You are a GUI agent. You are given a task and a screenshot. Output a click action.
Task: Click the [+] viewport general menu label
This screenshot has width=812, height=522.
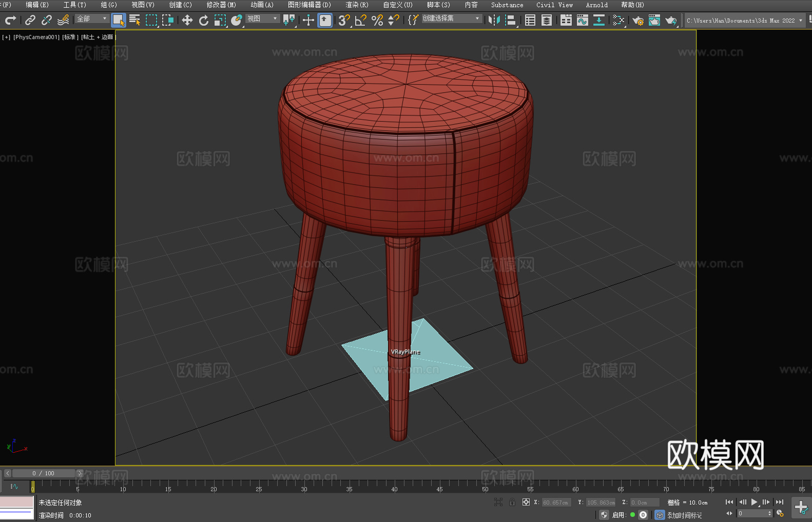point(6,37)
